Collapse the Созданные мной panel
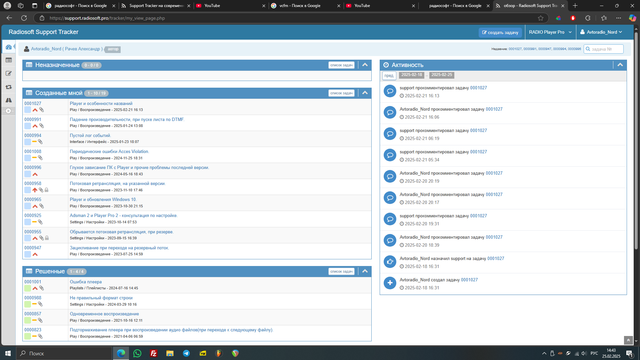Viewport: 640px width, 360px height. coord(365,93)
